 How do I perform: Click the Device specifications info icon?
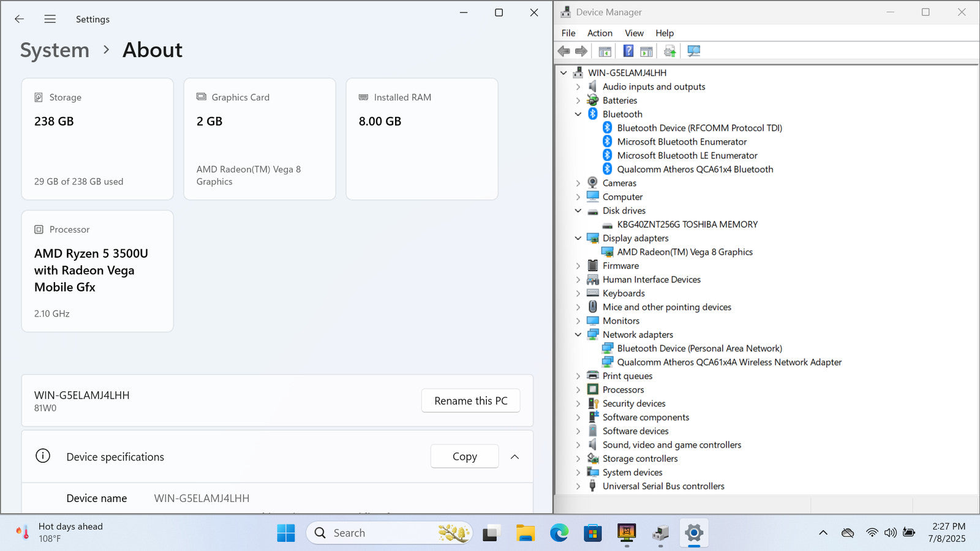(x=43, y=456)
